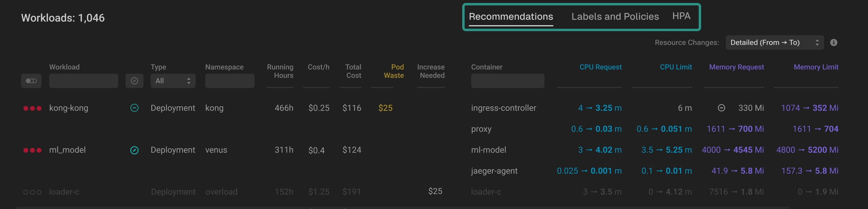868x209 pixels.
Task: Click the Container filter field
Action: tap(507, 81)
